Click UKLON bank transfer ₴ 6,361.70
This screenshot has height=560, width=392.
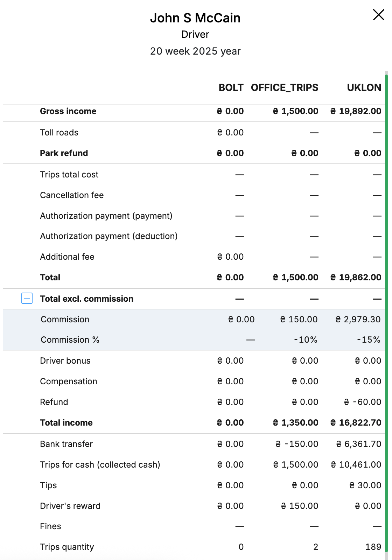coord(359,444)
